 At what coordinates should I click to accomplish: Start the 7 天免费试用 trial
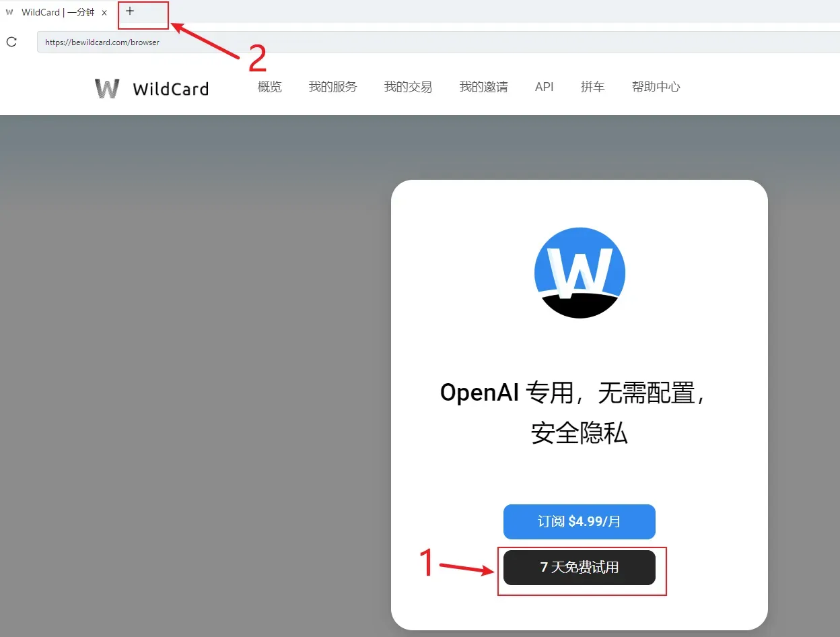pos(580,568)
